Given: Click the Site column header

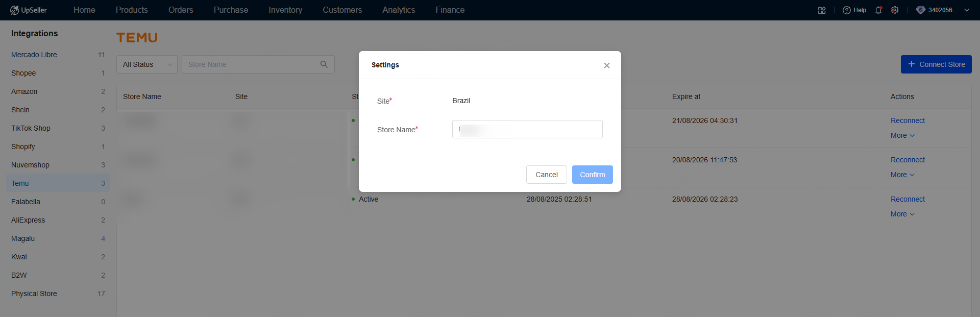Looking at the screenshot, I should pyautogui.click(x=241, y=96).
